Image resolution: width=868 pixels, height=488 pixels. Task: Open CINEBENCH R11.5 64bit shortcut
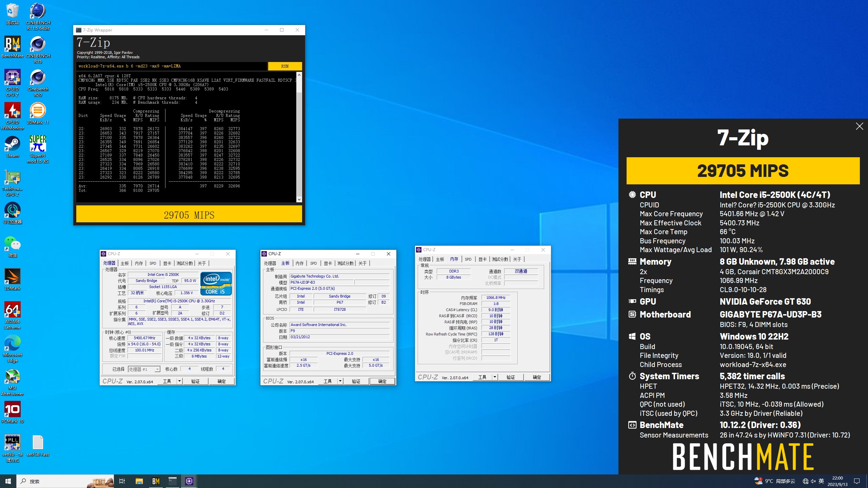point(38,17)
